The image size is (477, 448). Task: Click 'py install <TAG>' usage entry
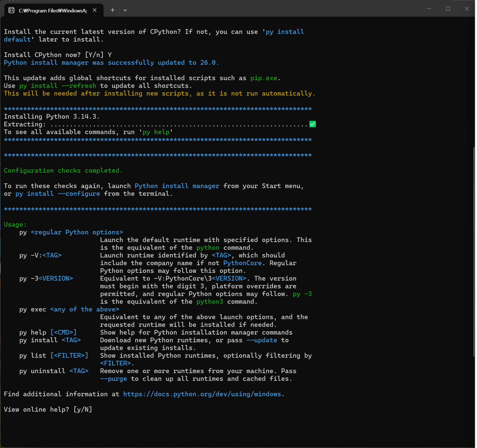pyautogui.click(x=50, y=340)
